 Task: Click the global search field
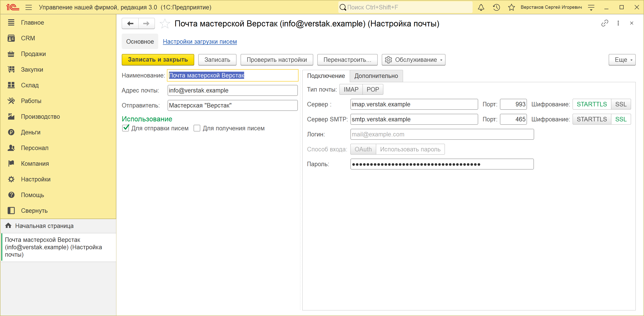(405, 7)
